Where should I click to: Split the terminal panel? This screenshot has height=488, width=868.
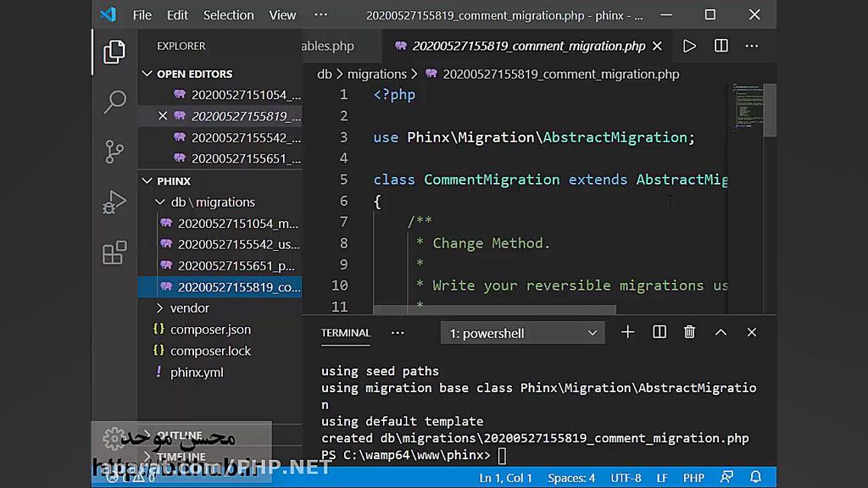tap(659, 332)
